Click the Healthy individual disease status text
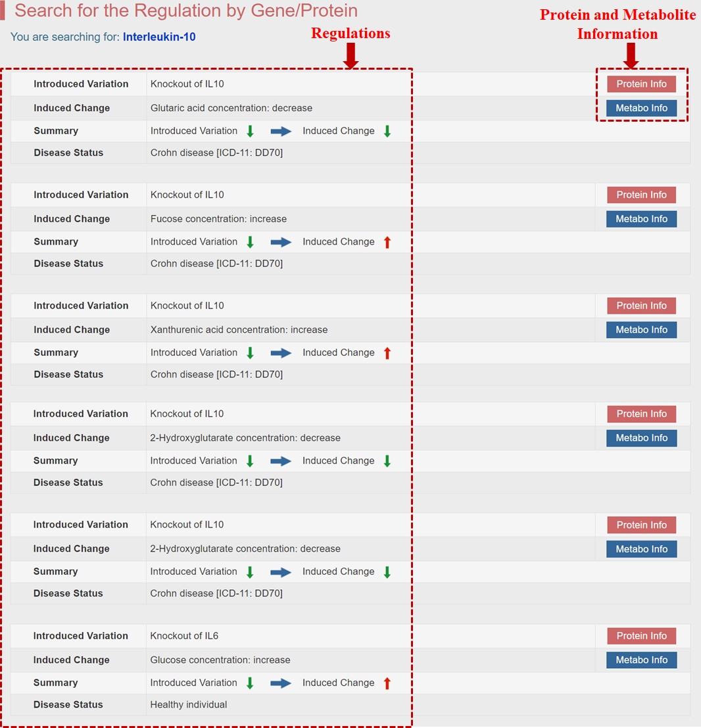The width and height of the screenshot is (701, 728). [x=189, y=705]
